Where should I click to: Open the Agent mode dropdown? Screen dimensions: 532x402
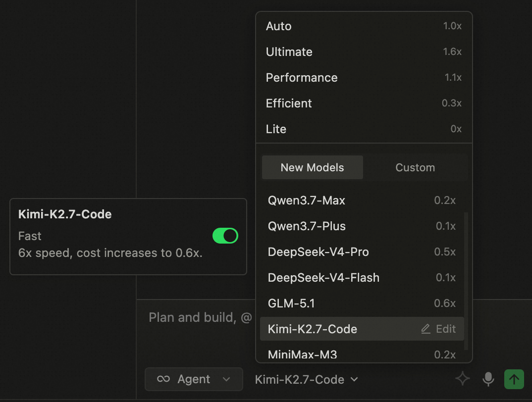[x=194, y=379]
